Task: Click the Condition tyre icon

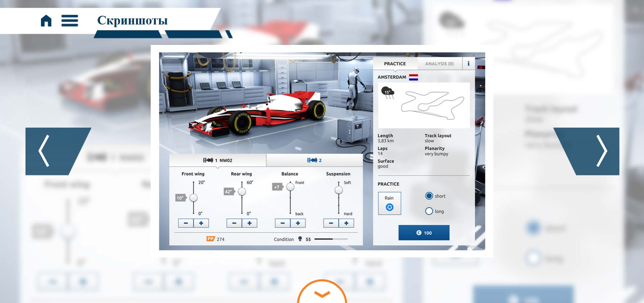Action: [x=300, y=239]
